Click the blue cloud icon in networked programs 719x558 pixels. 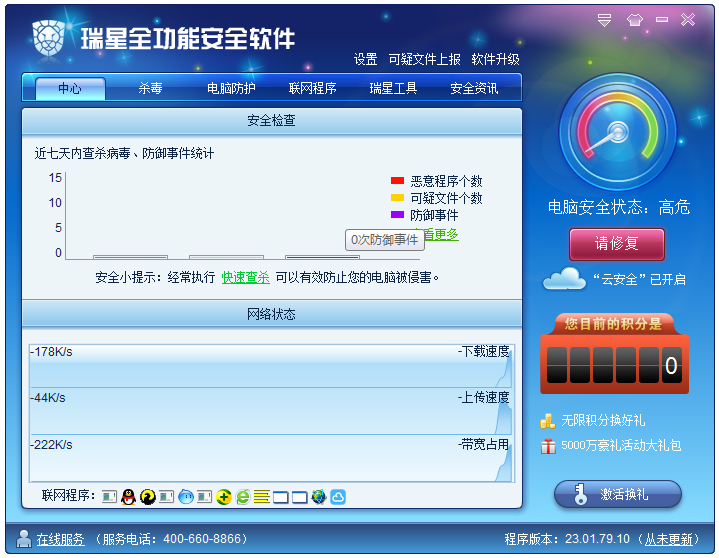(x=338, y=497)
